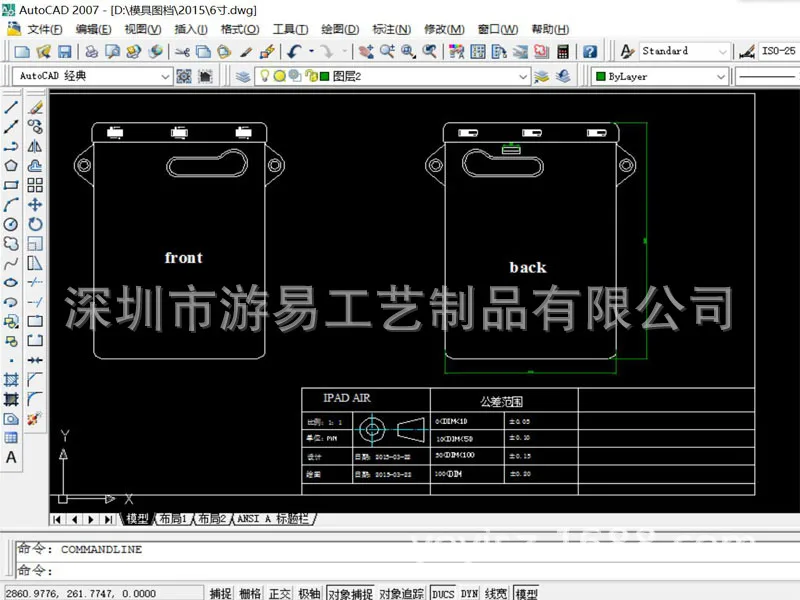Toggle 捕捉 snap mode in status bar
800x600 pixels.
pos(221,593)
